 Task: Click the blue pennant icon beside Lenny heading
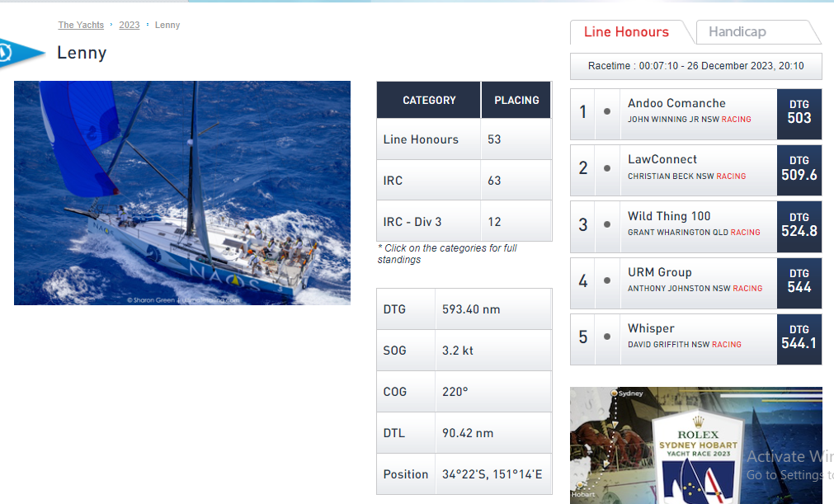(21, 53)
